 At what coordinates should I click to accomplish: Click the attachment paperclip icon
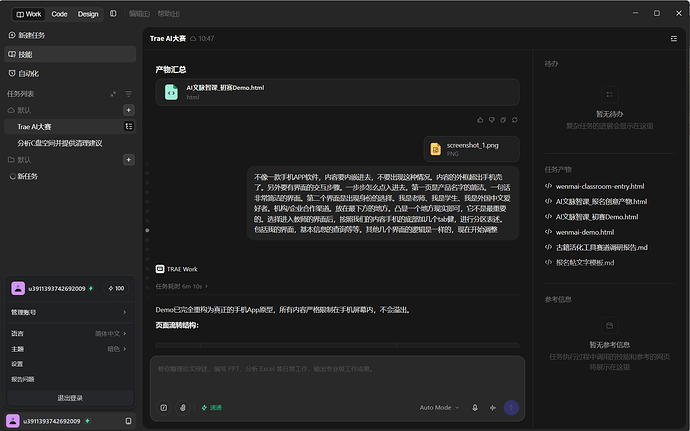[x=183, y=408]
